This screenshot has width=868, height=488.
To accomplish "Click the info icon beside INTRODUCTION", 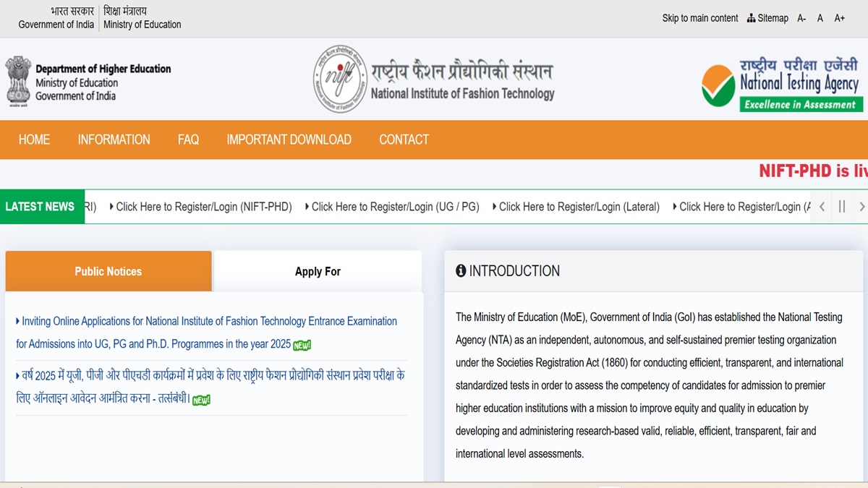I will tap(461, 271).
